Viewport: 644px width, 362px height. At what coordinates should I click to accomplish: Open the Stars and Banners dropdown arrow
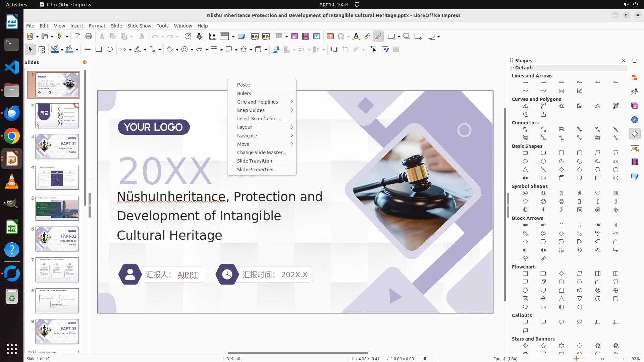tap(251, 50)
